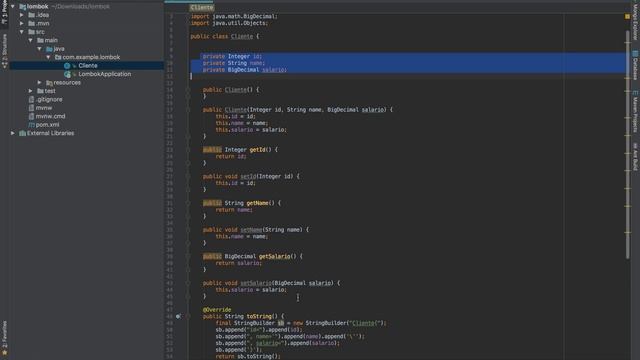Expand the .mvn folder
The height and width of the screenshot is (360, 640).
pos(22,23)
